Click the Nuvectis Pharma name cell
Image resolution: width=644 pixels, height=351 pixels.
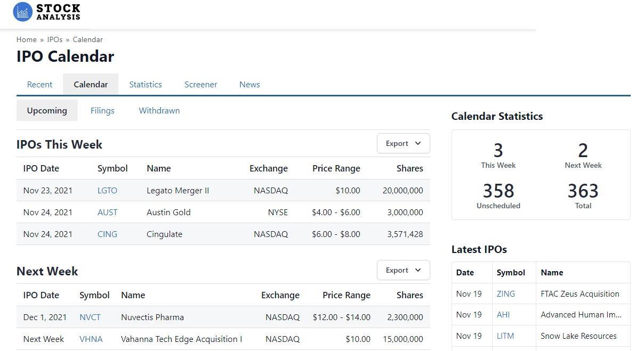(x=152, y=317)
